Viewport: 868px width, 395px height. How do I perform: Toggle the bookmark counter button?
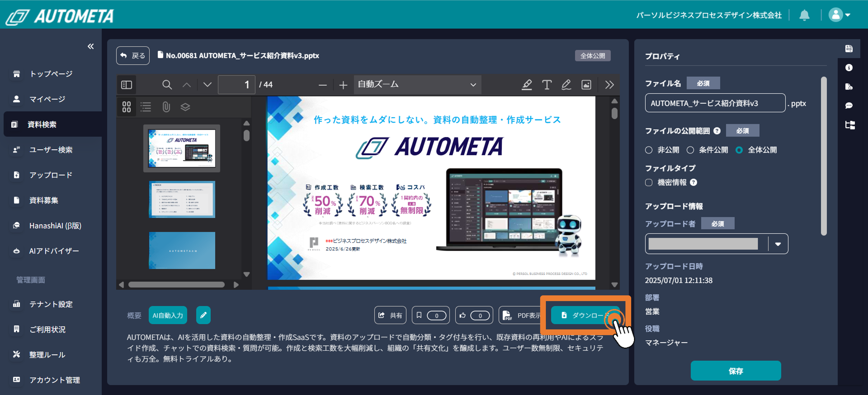coord(431,315)
